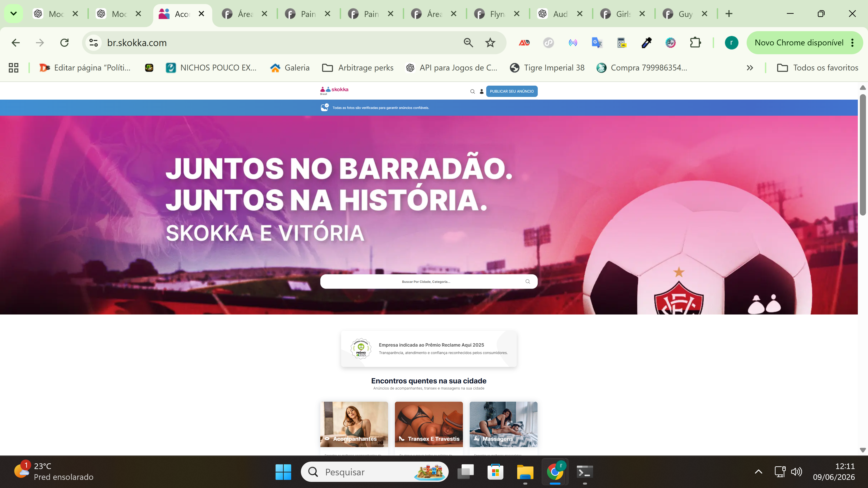Open the apps grid in bookmarks bar
The height and width of the screenshot is (488, 868).
(x=14, y=68)
